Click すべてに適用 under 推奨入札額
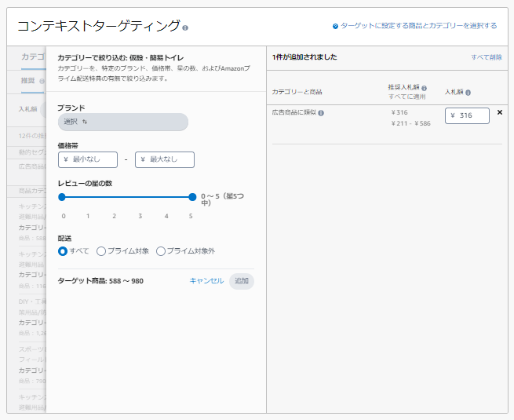 click(x=406, y=97)
